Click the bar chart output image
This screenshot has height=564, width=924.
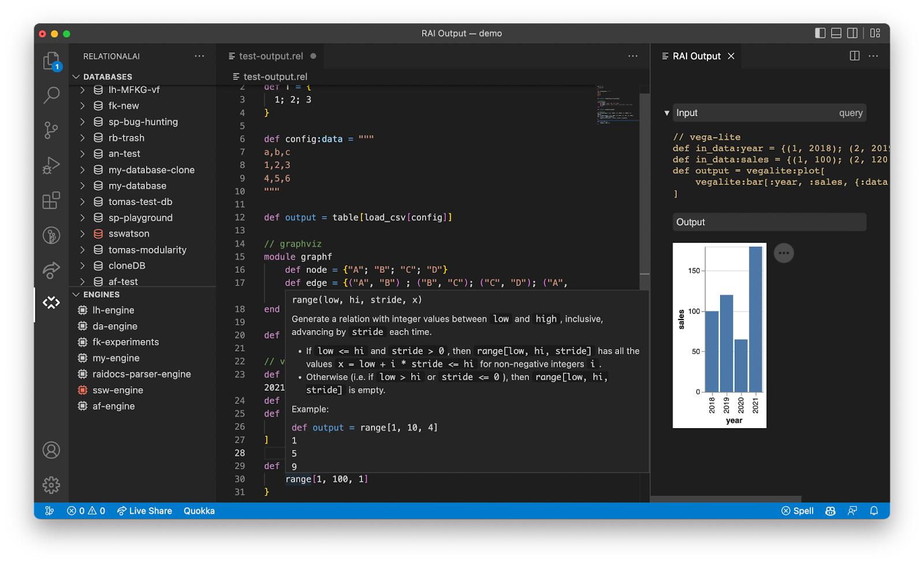(x=720, y=335)
